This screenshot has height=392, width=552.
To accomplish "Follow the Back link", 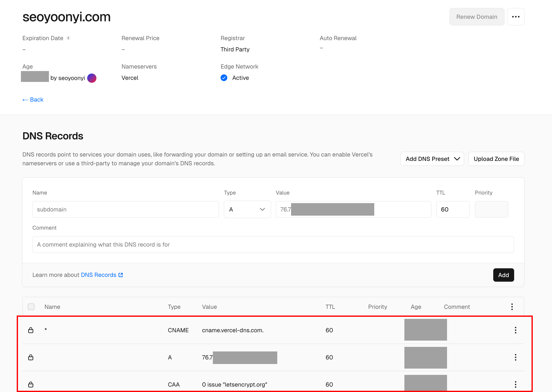I will (x=33, y=99).
